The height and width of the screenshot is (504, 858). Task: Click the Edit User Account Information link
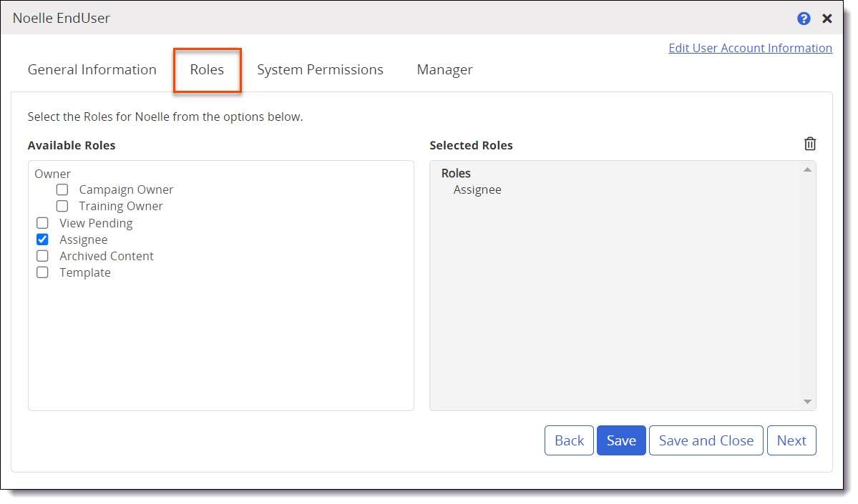click(750, 48)
